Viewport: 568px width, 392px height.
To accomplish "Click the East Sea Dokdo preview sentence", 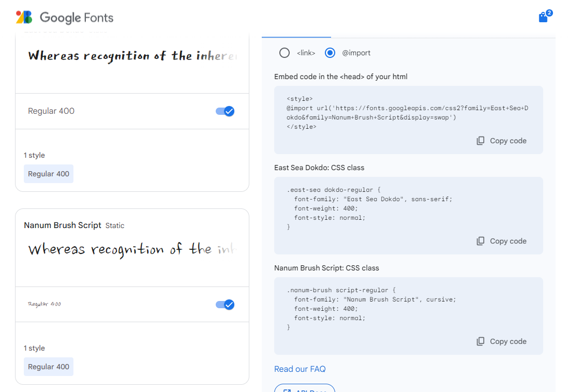I will (x=132, y=56).
